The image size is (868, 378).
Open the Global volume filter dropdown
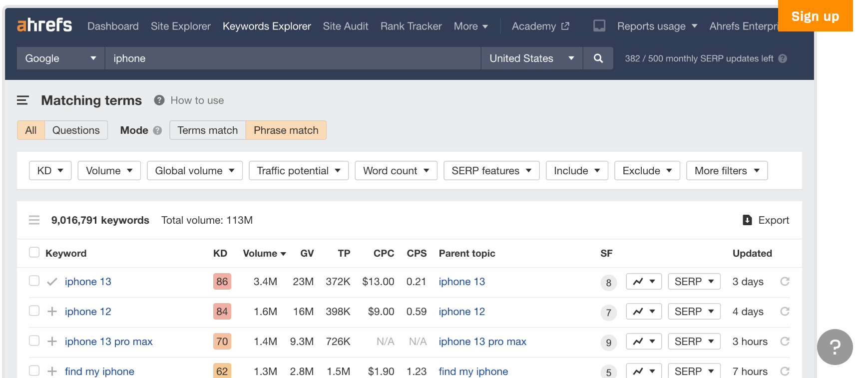click(195, 171)
